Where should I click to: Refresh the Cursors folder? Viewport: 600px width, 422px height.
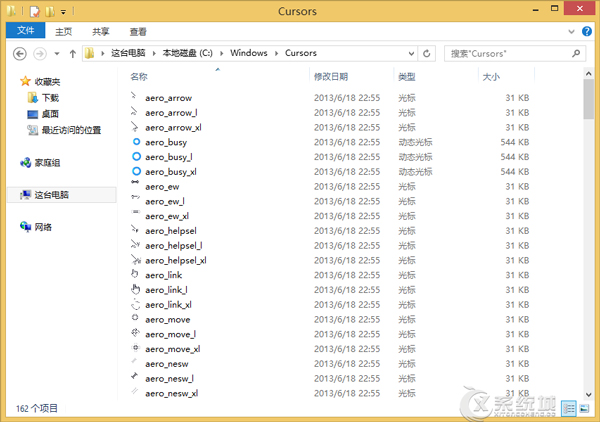[427, 54]
